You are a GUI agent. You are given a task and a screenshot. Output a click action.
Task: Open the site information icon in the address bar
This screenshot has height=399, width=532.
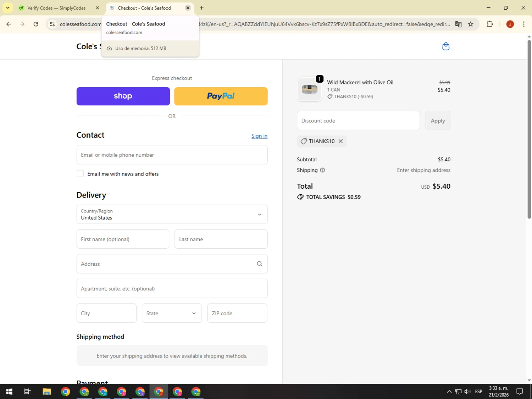[52, 24]
